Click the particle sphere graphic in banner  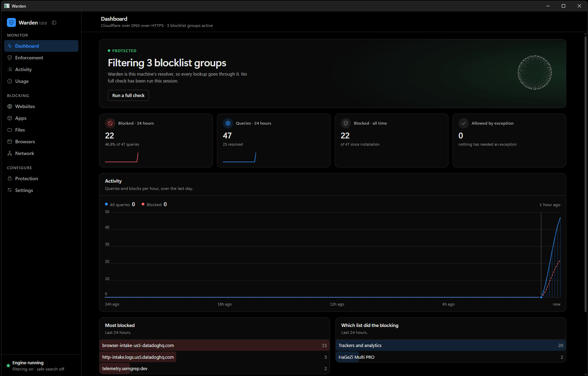534,73
